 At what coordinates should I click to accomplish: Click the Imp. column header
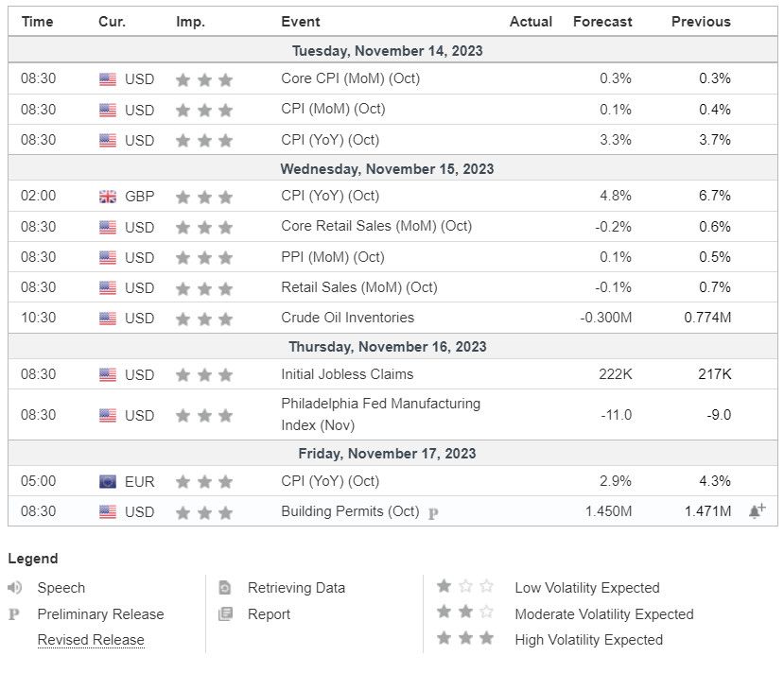tap(190, 21)
